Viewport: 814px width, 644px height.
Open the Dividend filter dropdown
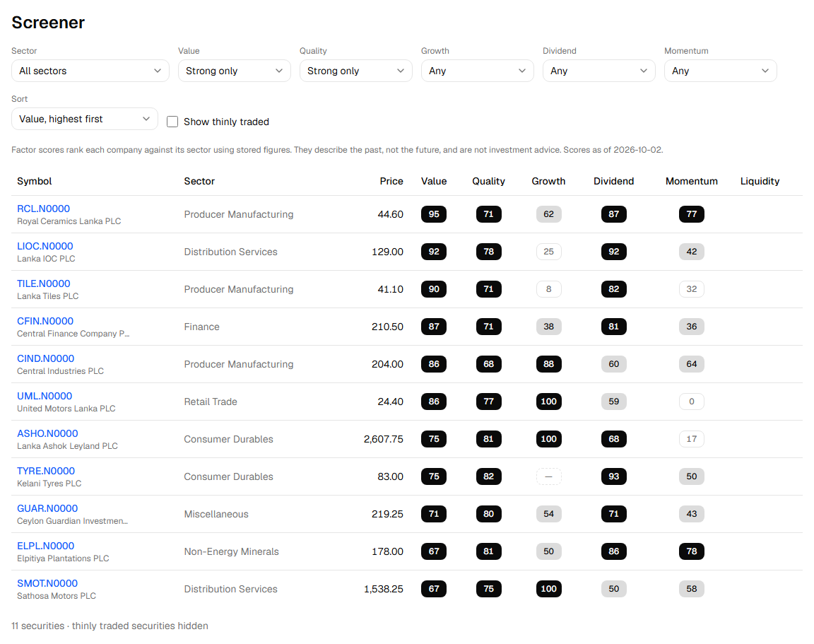point(598,71)
